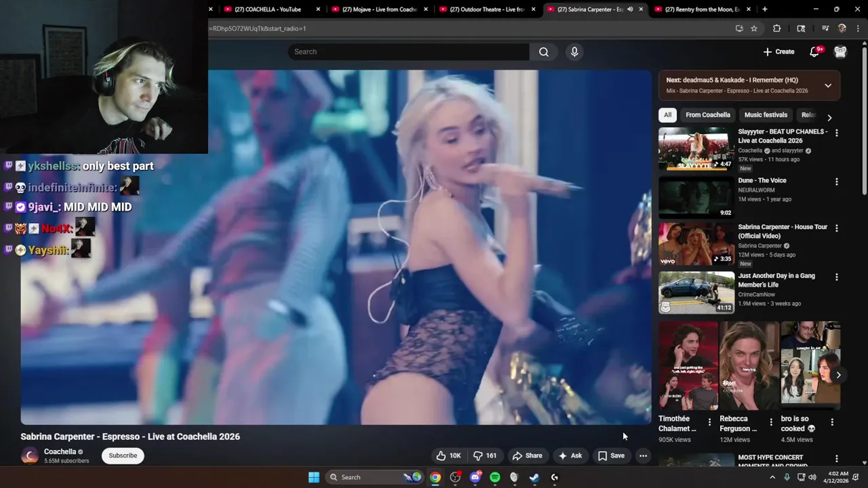Image resolution: width=868 pixels, height=488 pixels.
Task: Open options menu for Dune - The Voice
Action: [836, 182]
